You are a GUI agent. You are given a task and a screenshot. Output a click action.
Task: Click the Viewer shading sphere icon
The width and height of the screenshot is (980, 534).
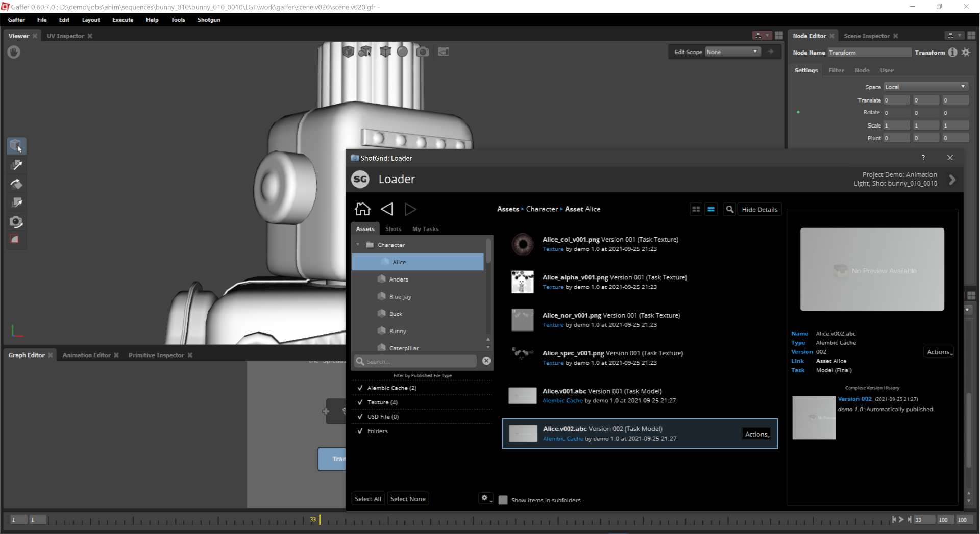pos(403,52)
